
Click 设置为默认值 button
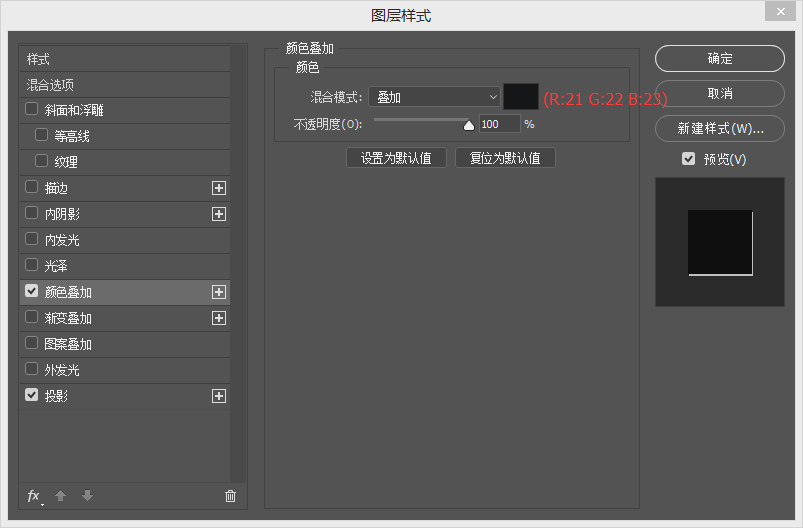coord(396,158)
